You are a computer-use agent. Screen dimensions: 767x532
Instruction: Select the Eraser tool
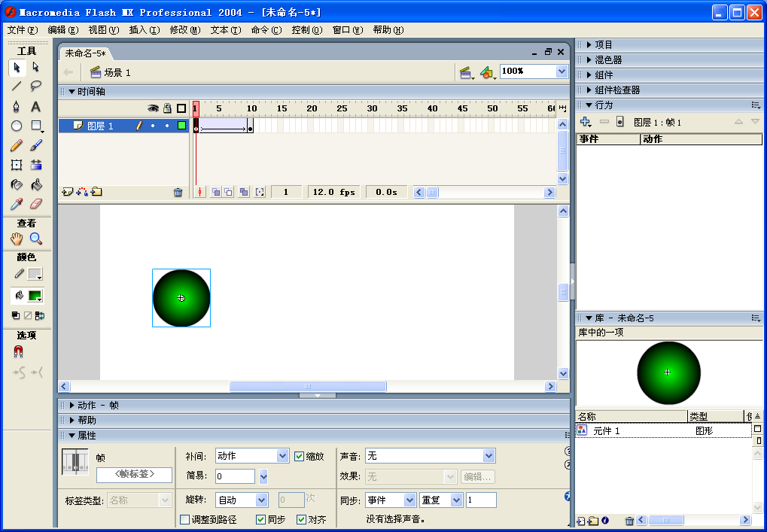click(x=36, y=204)
